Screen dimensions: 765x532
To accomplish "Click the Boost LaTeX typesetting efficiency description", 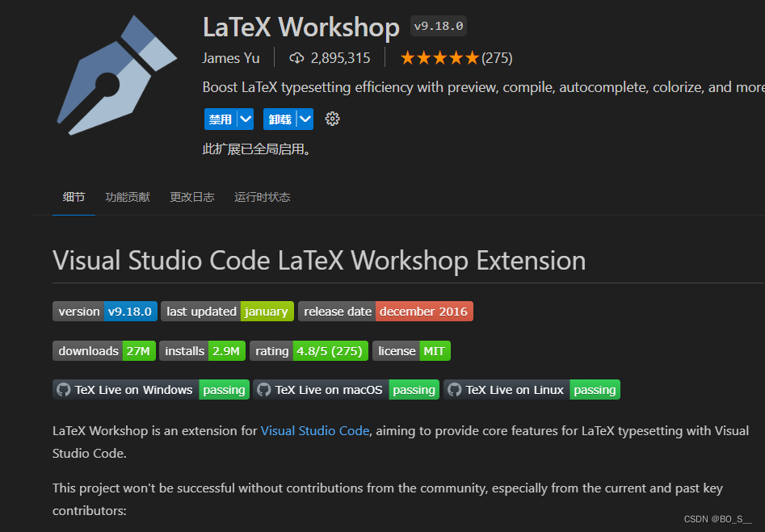I will pyautogui.click(x=483, y=87).
